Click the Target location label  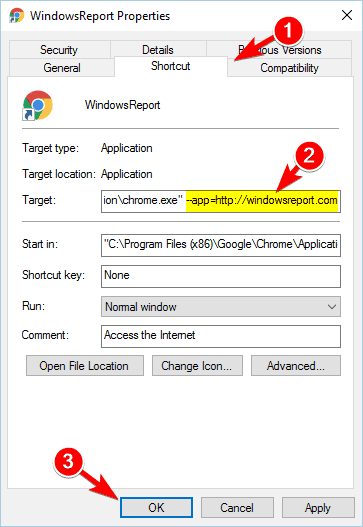(x=59, y=174)
